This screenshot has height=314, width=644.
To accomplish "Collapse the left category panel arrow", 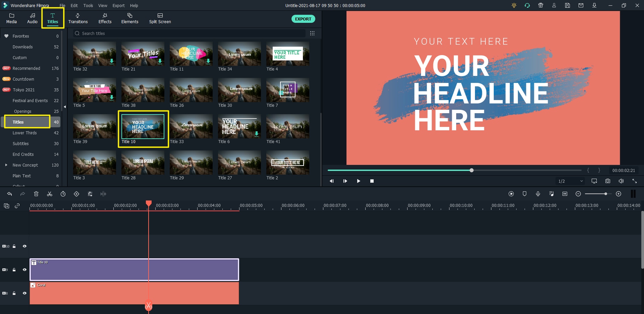I will click(x=65, y=107).
